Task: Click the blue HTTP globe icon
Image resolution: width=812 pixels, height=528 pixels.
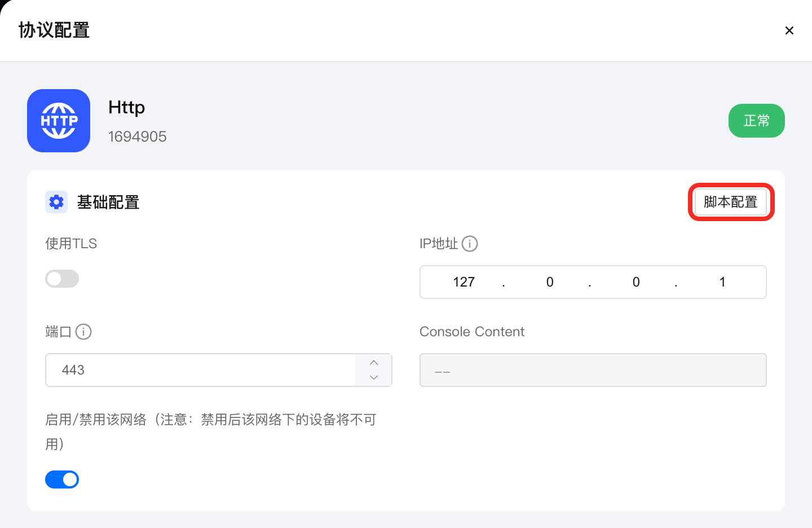Action: tap(59, 121)
